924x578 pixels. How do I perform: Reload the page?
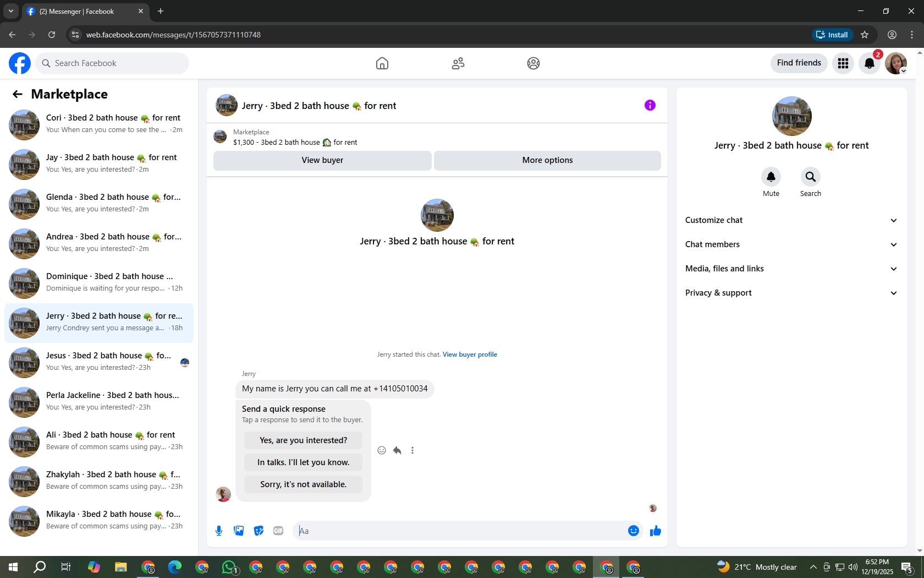(x=52, y=35)
